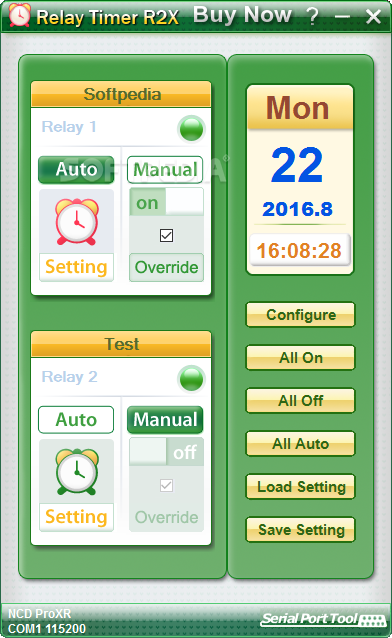The width and height of the screenshot is (392, 638).
Task: Open Setting for Relay 2
Action: tap(76, 517)
